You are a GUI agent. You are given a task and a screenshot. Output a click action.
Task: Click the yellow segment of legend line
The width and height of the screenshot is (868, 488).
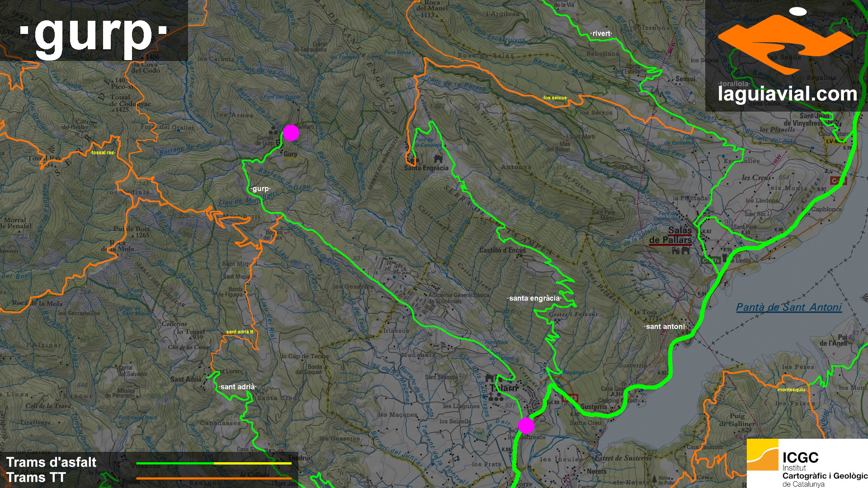click(252, 463)
